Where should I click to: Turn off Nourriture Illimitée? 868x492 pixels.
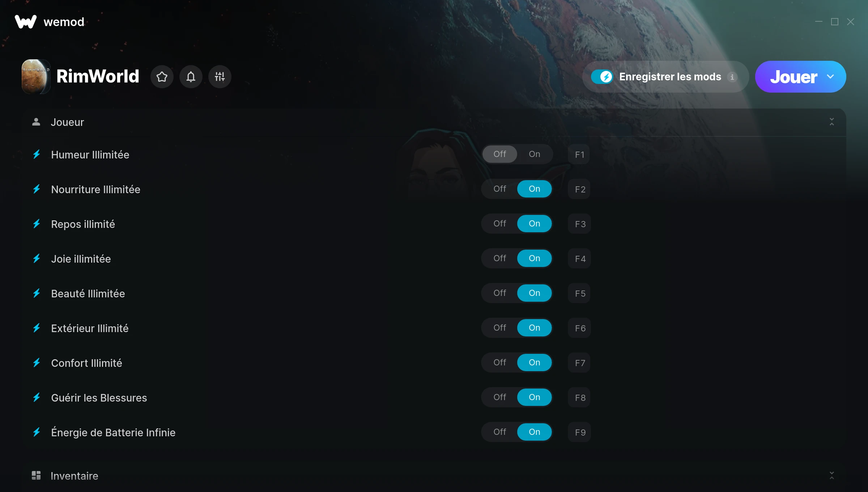(x=499, y=189)
